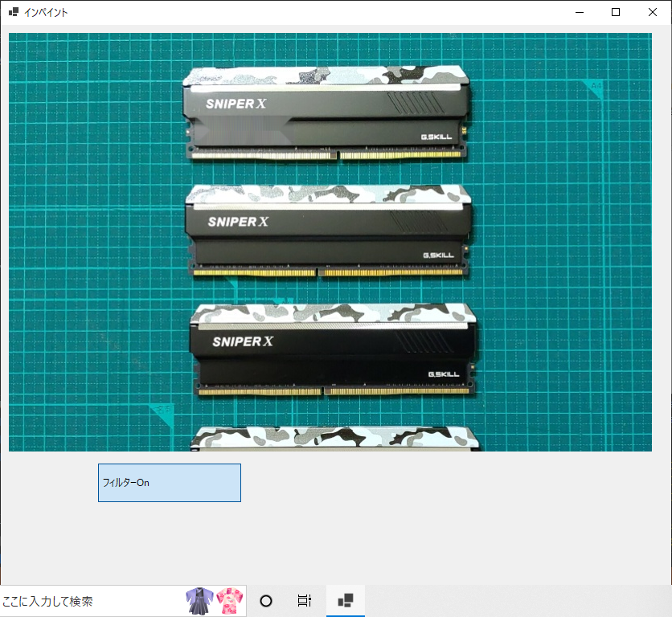The width and height of the screenshot is (672, 617).
Task: Open Task View icon on taskbar
Action: [x=305, y=601]
